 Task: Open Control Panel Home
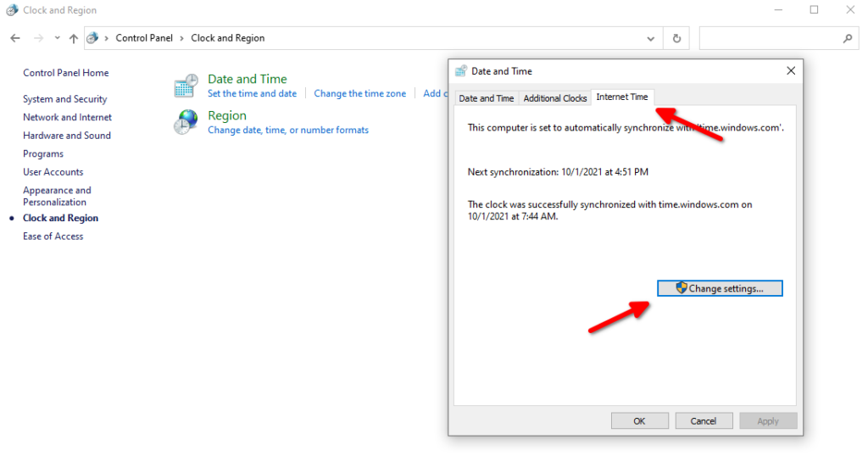(66, 73)
